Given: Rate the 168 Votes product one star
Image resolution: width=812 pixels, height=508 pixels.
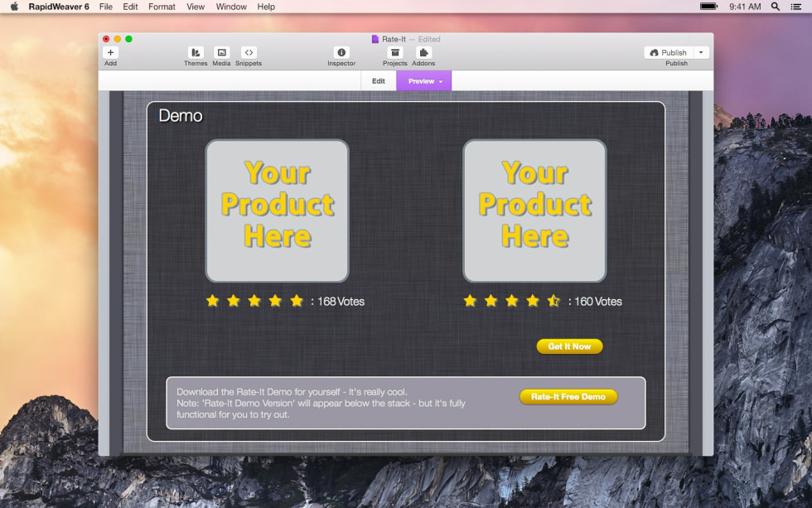Looking at the screenshot, I should [x=212, y=300].
